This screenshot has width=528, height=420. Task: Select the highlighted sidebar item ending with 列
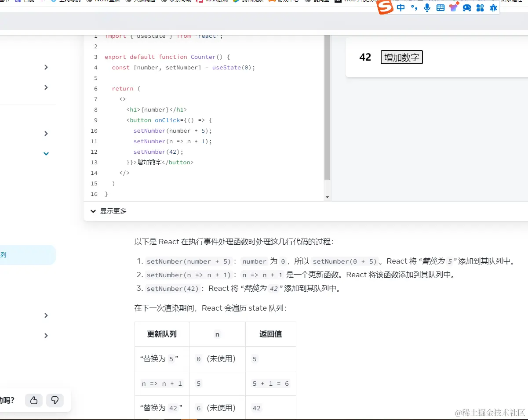(27, 255)
